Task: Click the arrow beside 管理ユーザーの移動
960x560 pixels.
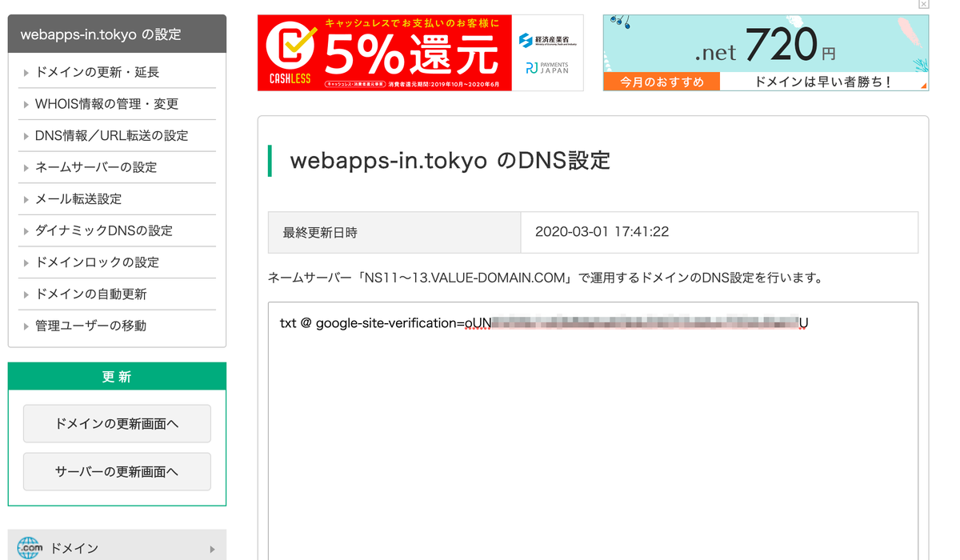Action: [x=26, y=326]
